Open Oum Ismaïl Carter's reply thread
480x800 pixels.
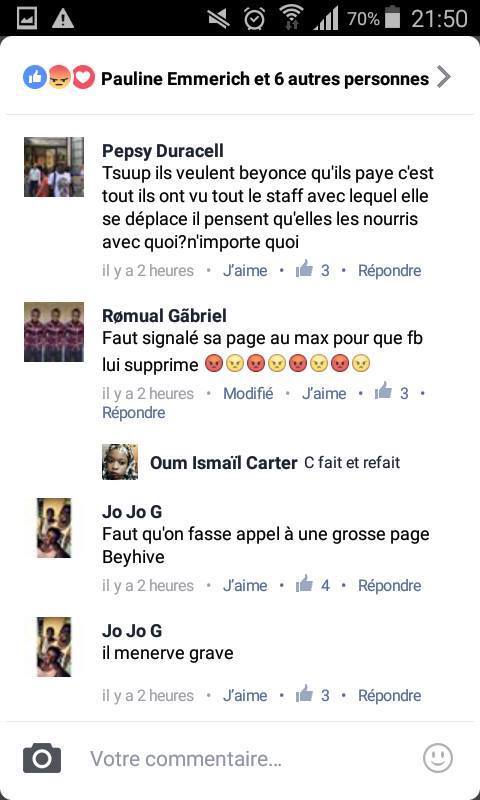(x=251, y=462)
